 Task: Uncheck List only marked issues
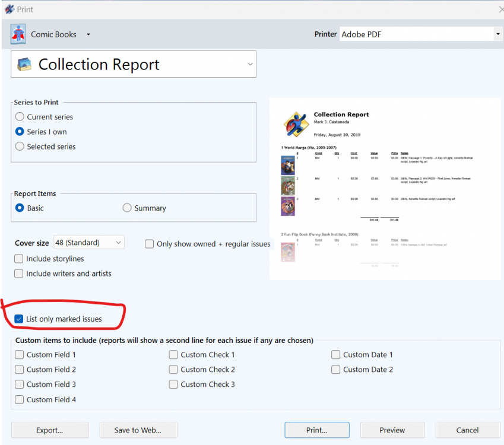coord(19,319)
